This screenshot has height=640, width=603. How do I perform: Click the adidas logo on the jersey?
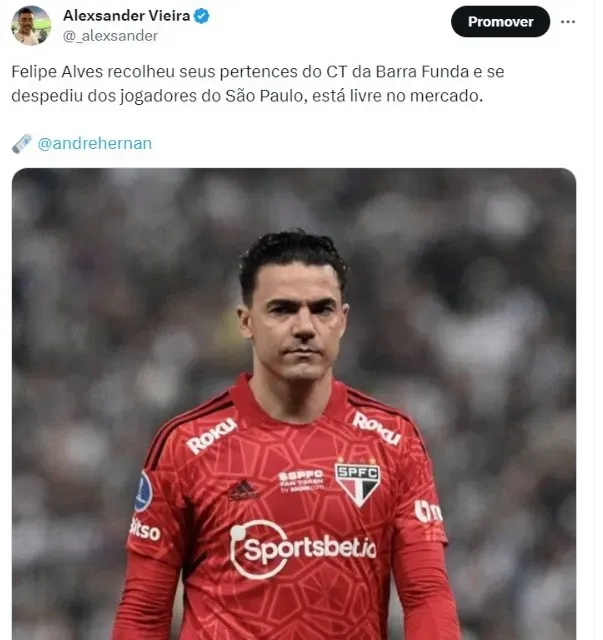point(243,491)
